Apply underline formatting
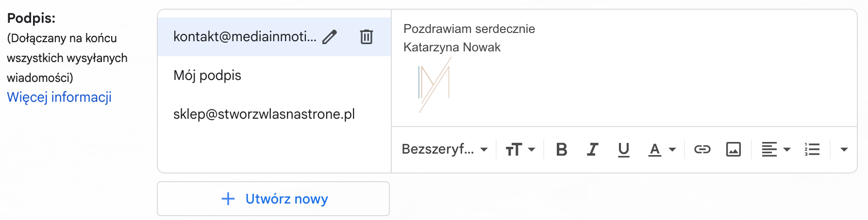Viewport: 868px width, 220px height. click(x=624, y=150)
